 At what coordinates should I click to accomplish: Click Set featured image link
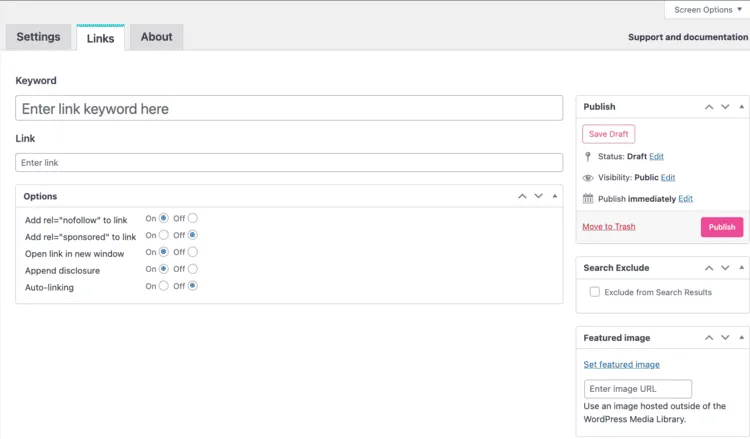pyautogui.click(x=621, y=364)
